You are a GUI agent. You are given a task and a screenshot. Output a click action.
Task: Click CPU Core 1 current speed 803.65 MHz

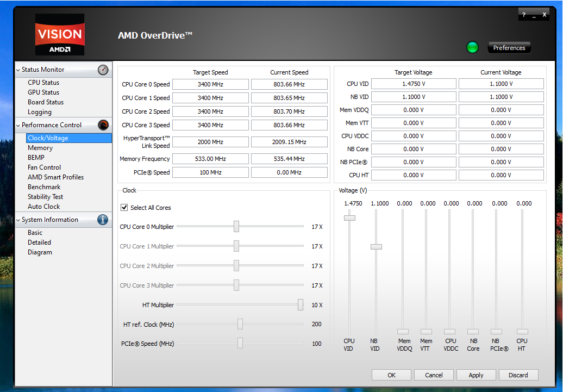[290, 98]
